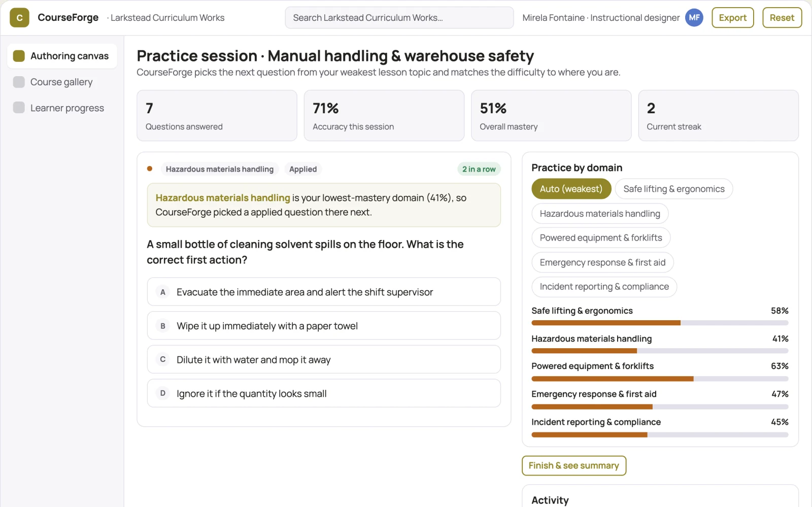
Task: Click the CourseForge logo icon
Action: (19, 18)
